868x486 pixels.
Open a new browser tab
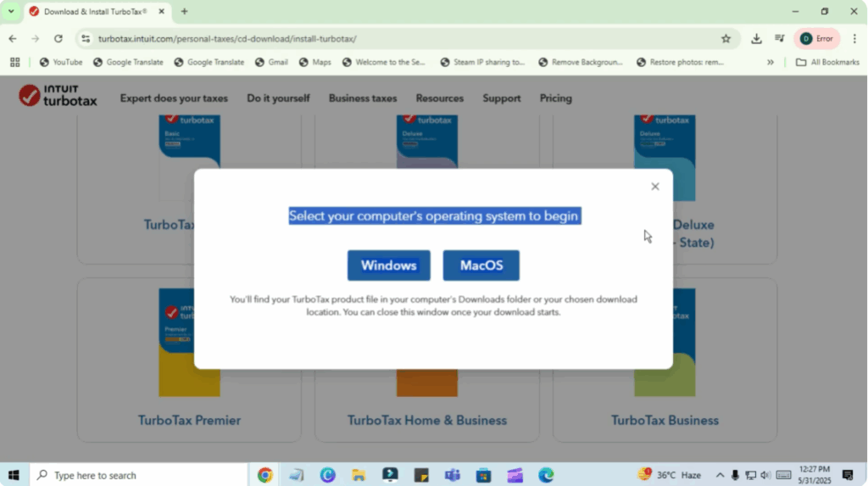[x=185, y=12]
